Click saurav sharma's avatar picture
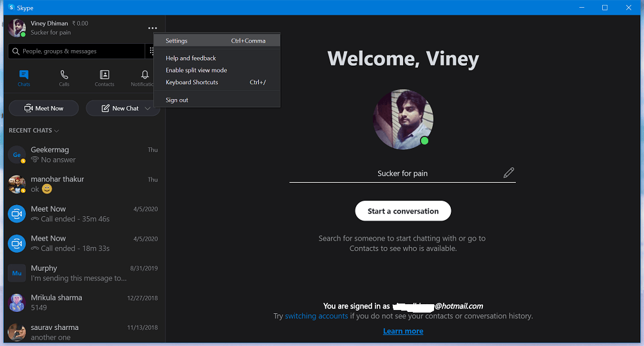Viewport: 644px width, 346px height. click(x=17, y=332)
